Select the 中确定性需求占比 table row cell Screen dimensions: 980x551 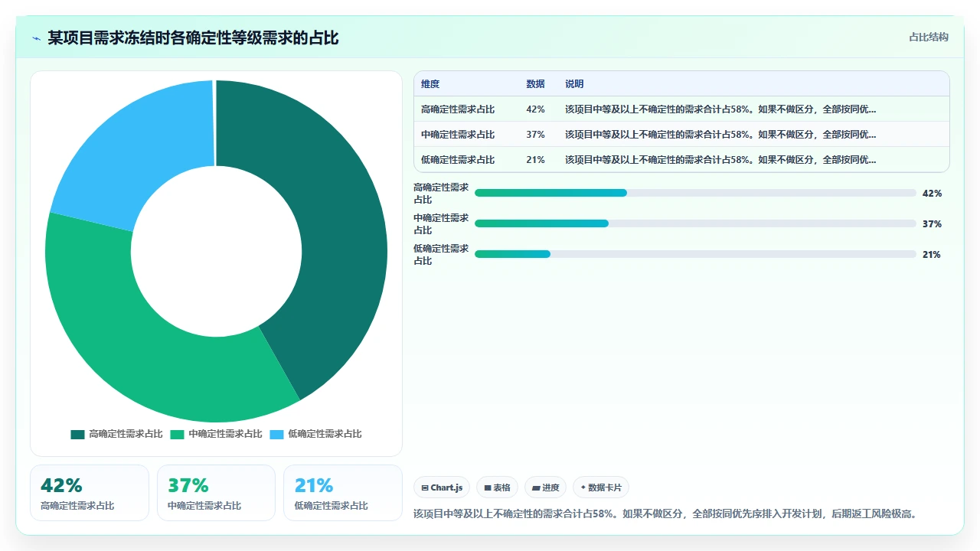pos(458,135)
